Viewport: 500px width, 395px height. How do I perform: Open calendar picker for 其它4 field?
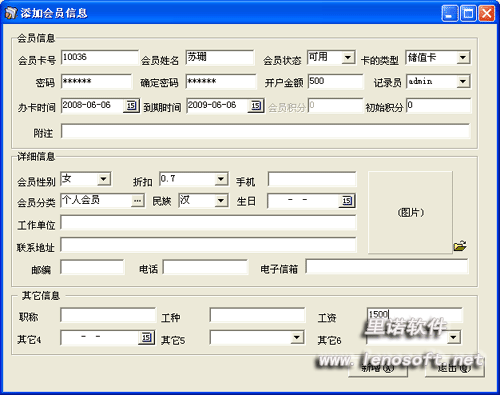click(x=147, y=338)
